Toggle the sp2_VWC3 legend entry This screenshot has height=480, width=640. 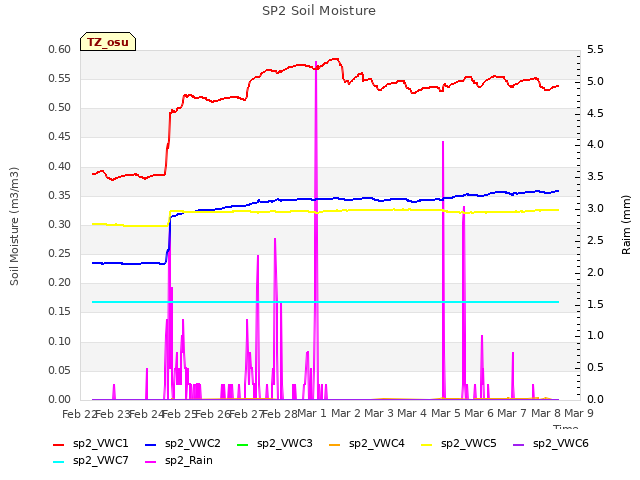click(x=275, y=444)
